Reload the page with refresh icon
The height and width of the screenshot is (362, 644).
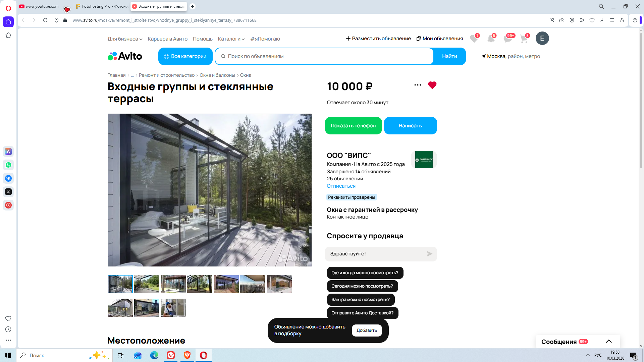45,20
